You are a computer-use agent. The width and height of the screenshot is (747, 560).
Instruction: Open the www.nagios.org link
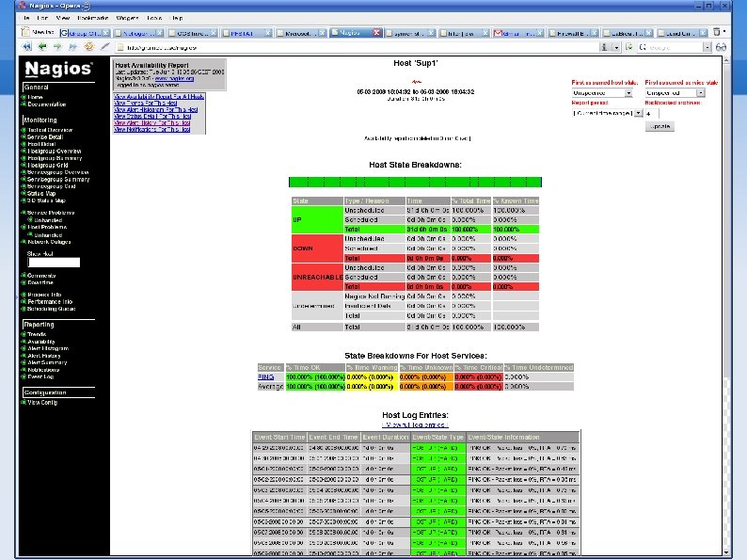coord(174,78)
